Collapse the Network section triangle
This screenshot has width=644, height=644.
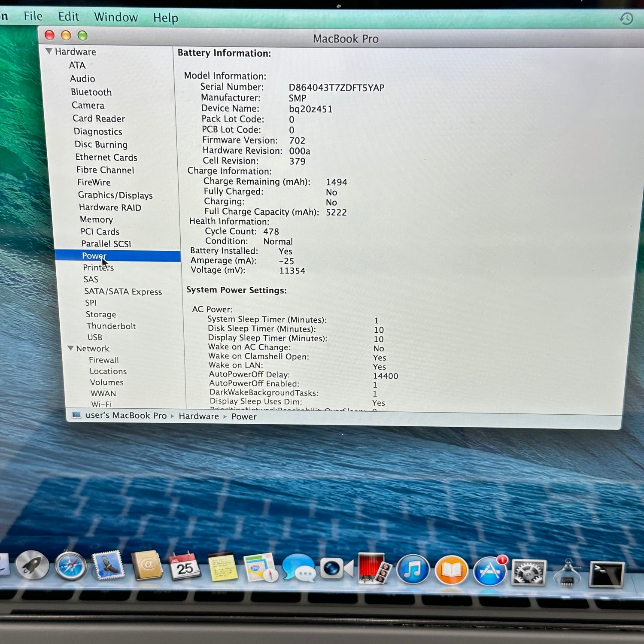(x=70, y=348)
